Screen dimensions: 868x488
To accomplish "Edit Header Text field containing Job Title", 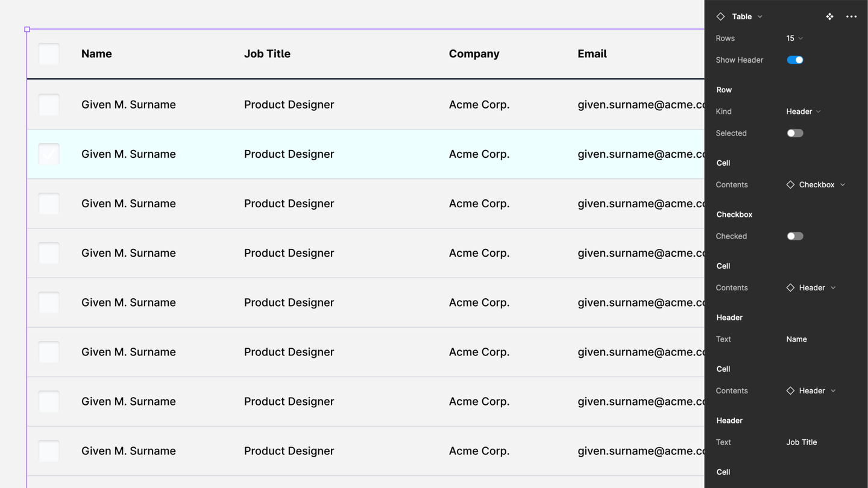I will pos(801,442).
